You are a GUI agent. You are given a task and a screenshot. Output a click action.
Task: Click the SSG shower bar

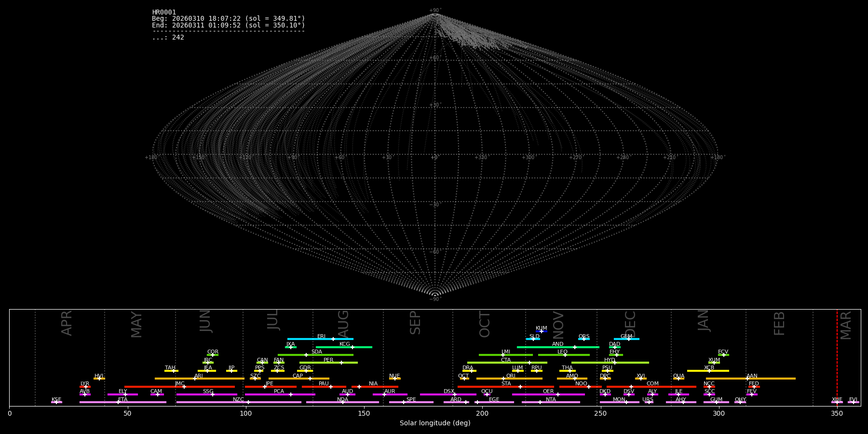[207, 394]
